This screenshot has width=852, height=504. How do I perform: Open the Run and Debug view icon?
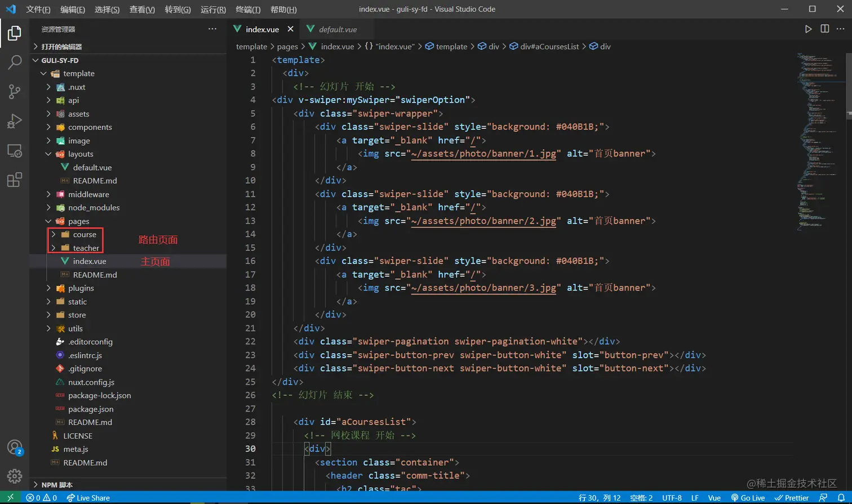pos(15,121)
